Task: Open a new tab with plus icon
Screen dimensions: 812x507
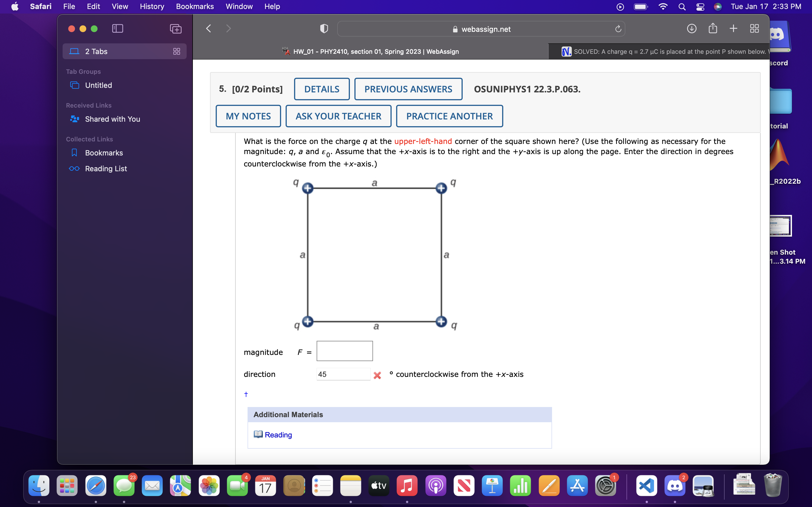Action: tap(734, 28)
